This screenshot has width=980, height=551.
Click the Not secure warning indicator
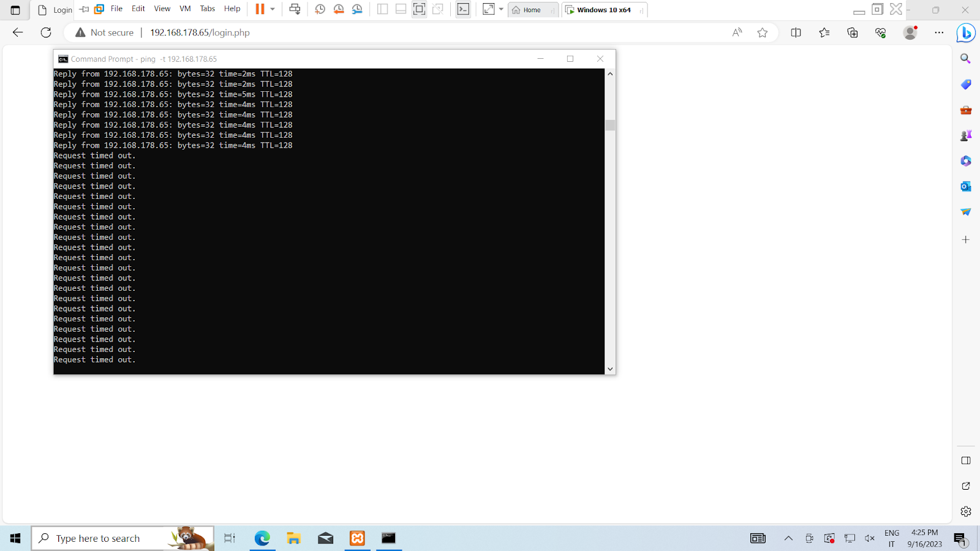coord(105,32)
